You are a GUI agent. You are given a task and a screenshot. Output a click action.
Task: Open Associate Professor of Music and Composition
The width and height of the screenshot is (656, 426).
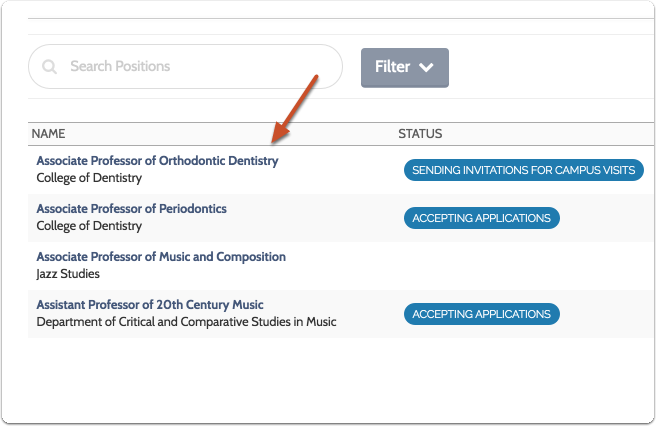(161, 257)
